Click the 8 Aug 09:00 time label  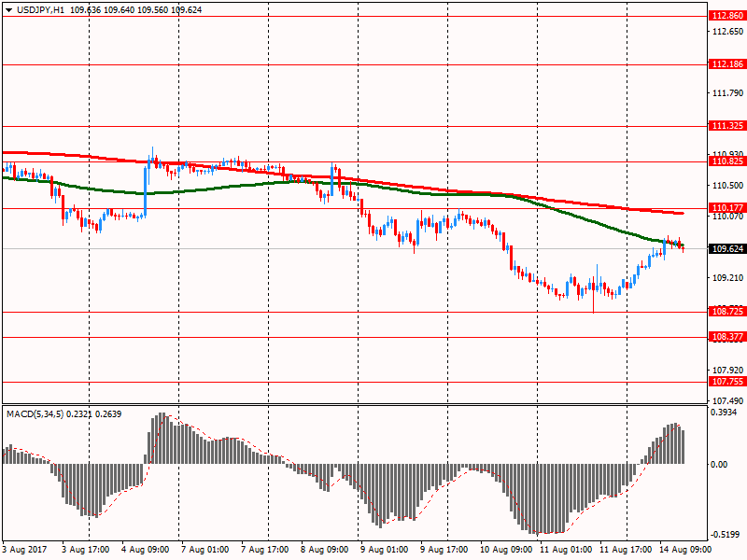[x=325, y=550]
